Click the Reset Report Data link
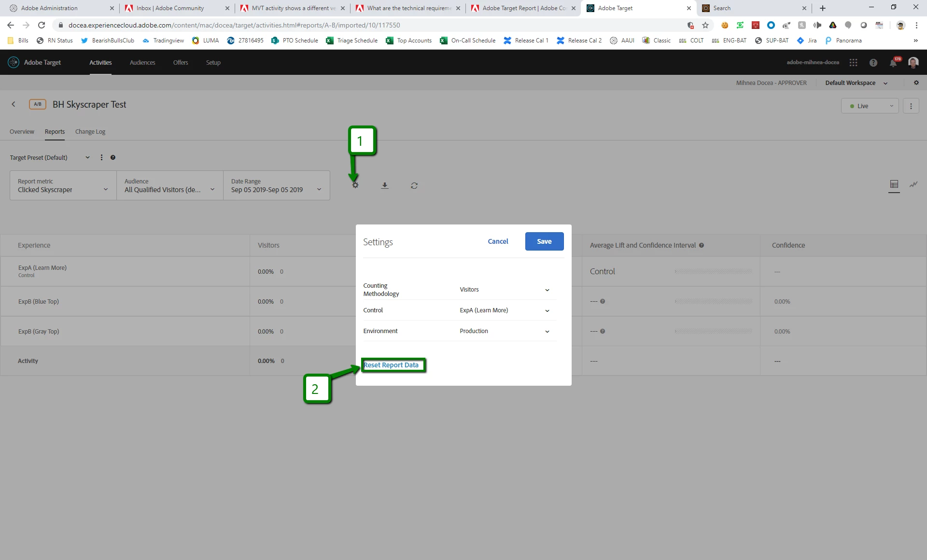This screenshot has width=927, height=560. point(391,365)
